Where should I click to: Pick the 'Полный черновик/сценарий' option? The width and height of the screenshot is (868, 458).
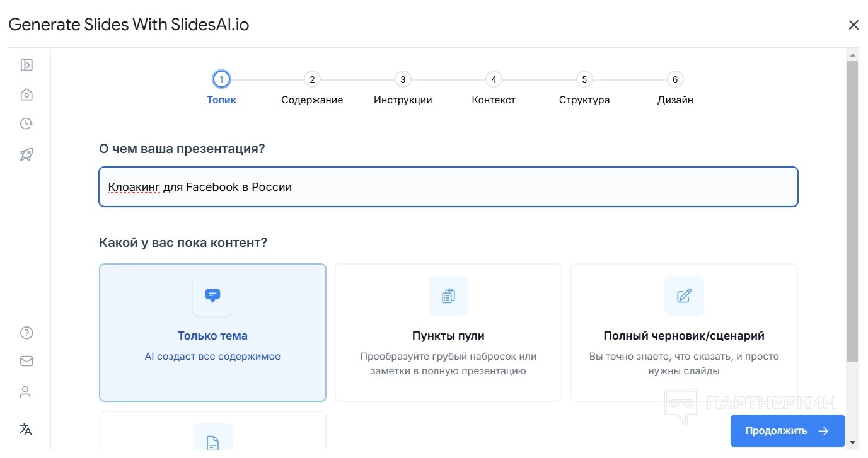684,332
